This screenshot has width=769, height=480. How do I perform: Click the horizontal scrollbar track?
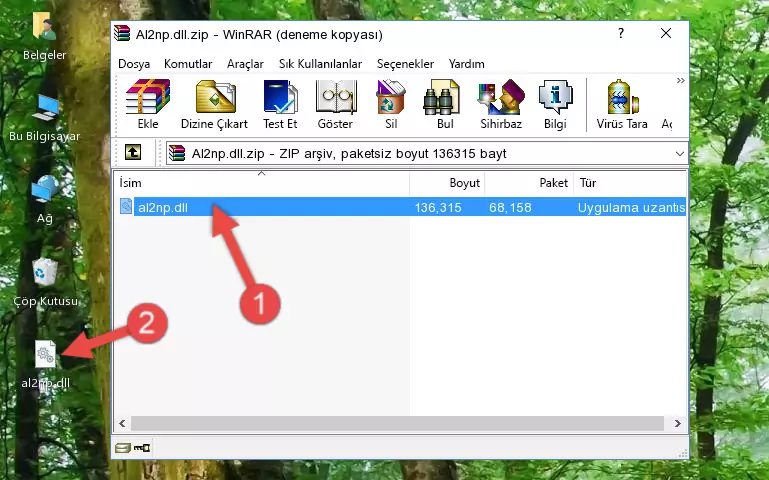pos(397,423)
